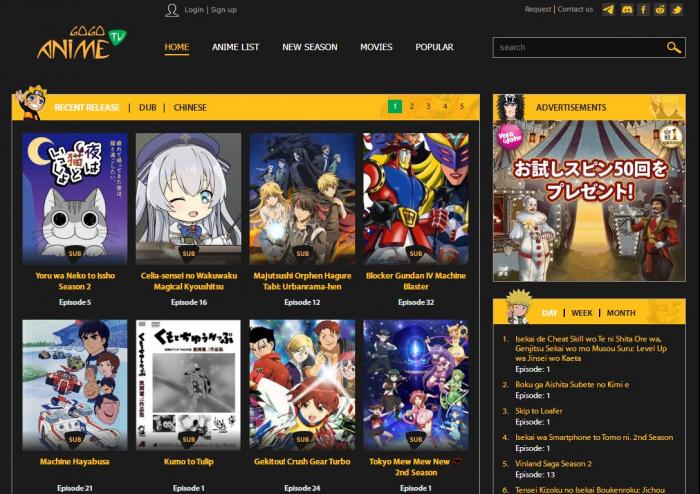The width and height of the screenshot is (700, 494).
Task: Open Tensei Kizoku no Isekai Boukenroku entry
Action: [590, 490]
